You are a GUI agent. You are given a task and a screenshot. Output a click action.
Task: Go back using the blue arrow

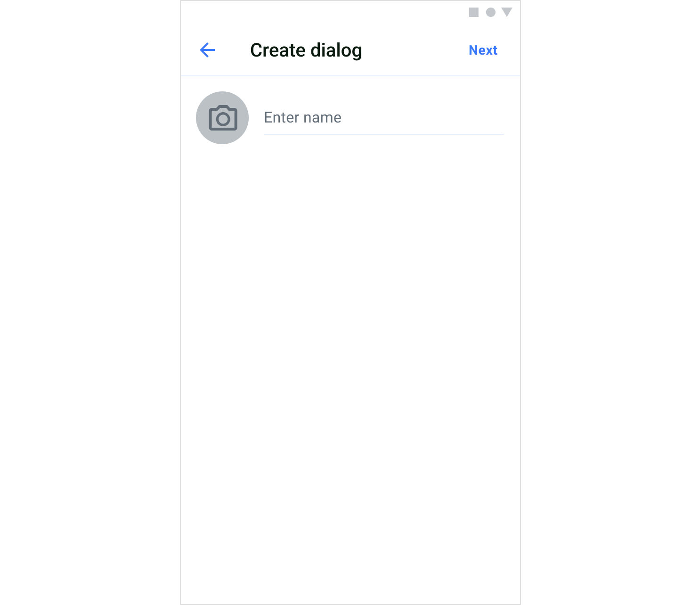point(207,50)
